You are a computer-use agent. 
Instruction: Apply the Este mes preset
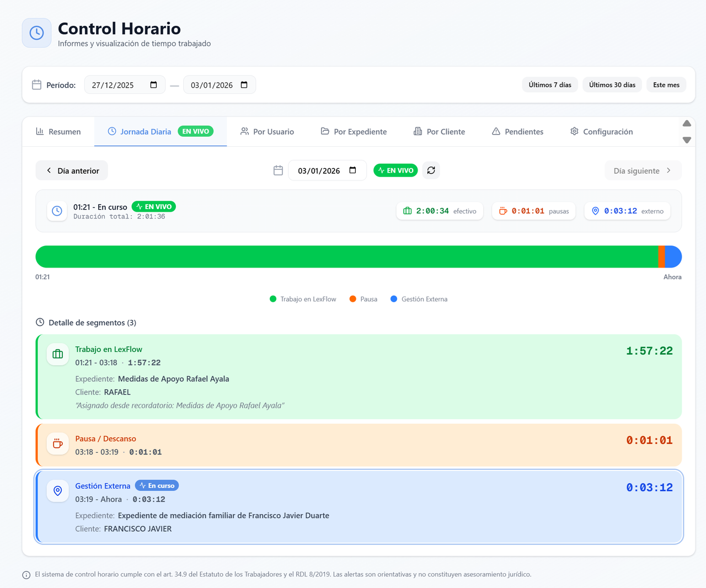(x=666, y=85)
